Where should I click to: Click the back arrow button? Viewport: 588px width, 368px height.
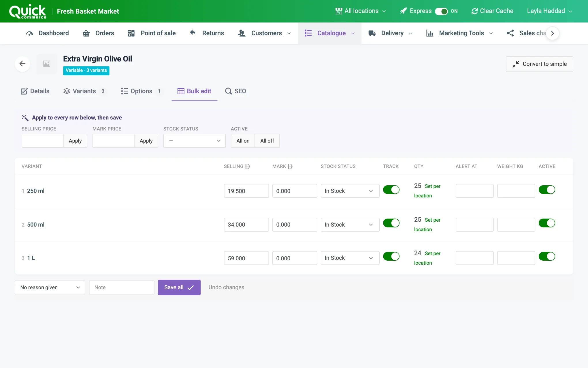point(22,64)
